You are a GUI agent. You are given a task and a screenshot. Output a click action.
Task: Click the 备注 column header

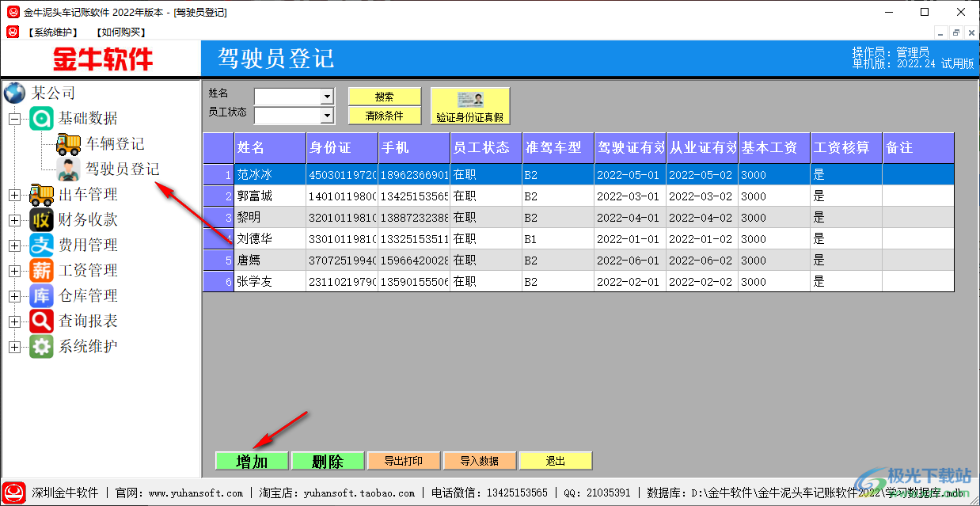[x=918, y=148]
